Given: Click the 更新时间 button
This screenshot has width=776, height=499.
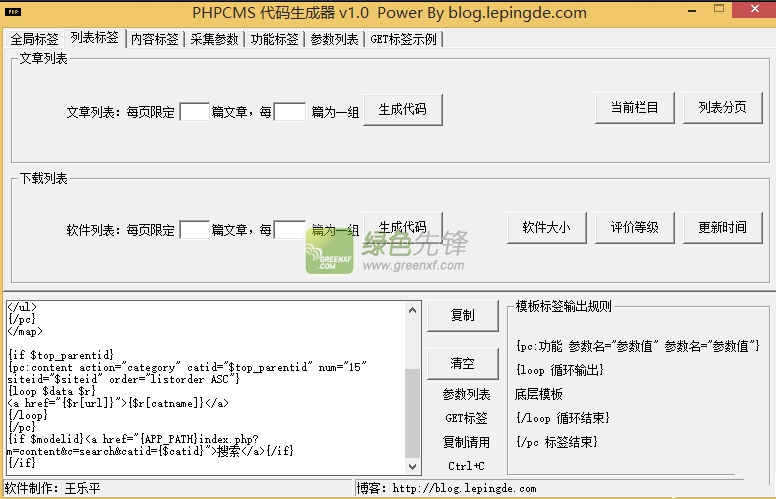Looking at the screenshot, I should pos(723,227).
